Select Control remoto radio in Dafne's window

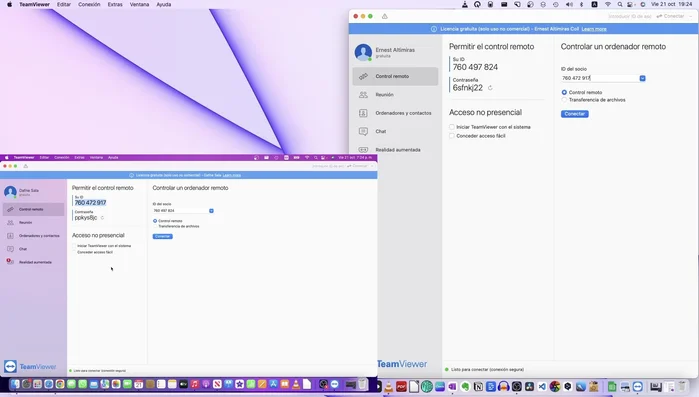tap(155, 221)
